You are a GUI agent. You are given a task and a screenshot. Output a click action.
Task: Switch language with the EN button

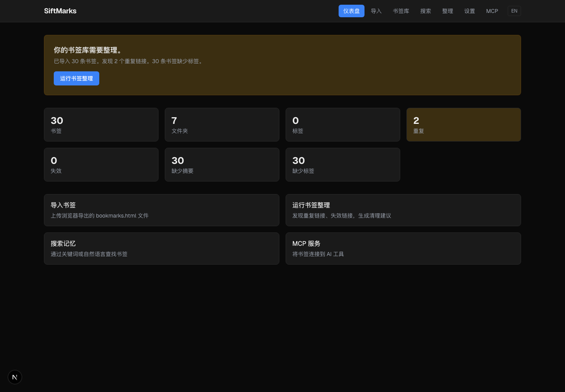pyautogui.click(x=514, y=11)
